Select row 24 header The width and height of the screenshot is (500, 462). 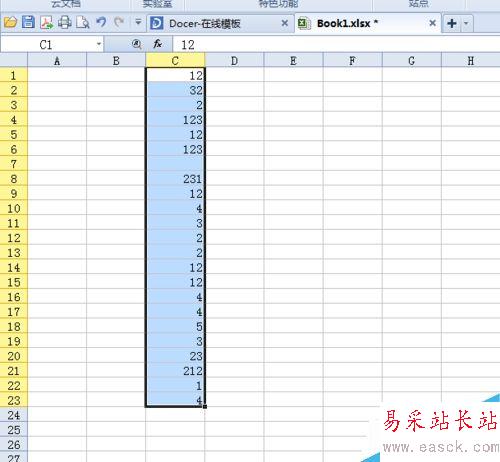14,415
